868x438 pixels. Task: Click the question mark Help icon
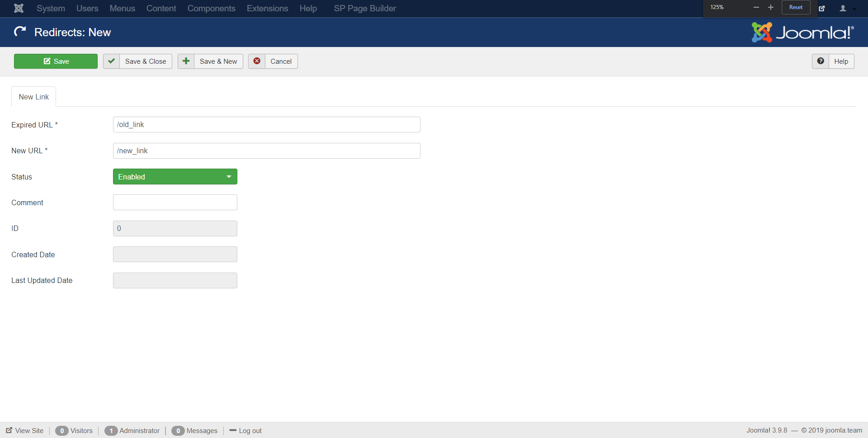pyautogui.click(x=821, y=61)
